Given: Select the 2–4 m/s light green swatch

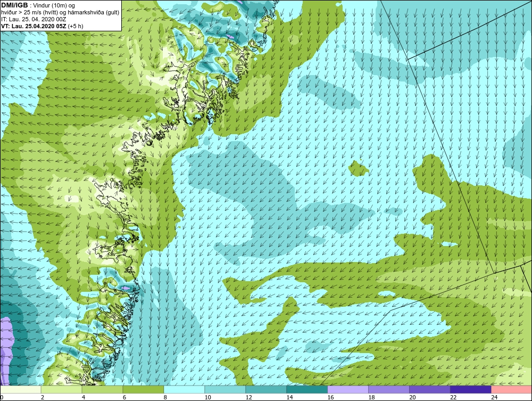Looking at the screenshot, I should point(61,389).
